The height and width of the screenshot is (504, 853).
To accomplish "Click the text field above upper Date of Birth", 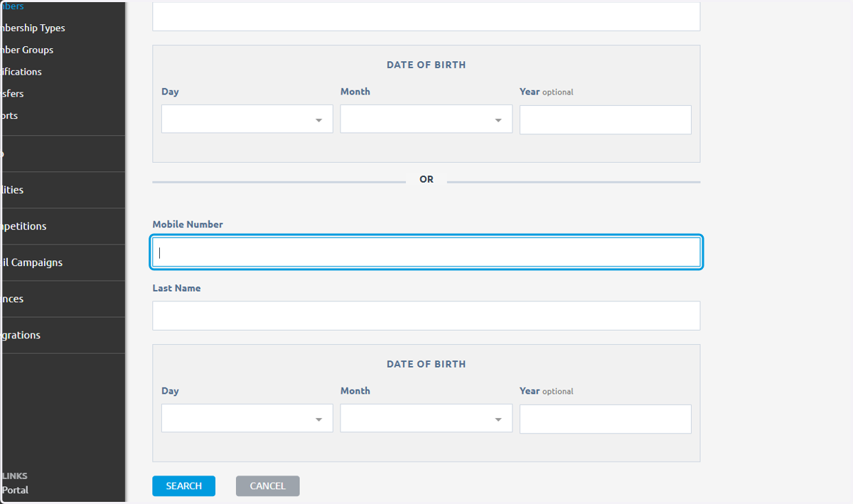I will (426, 16).
